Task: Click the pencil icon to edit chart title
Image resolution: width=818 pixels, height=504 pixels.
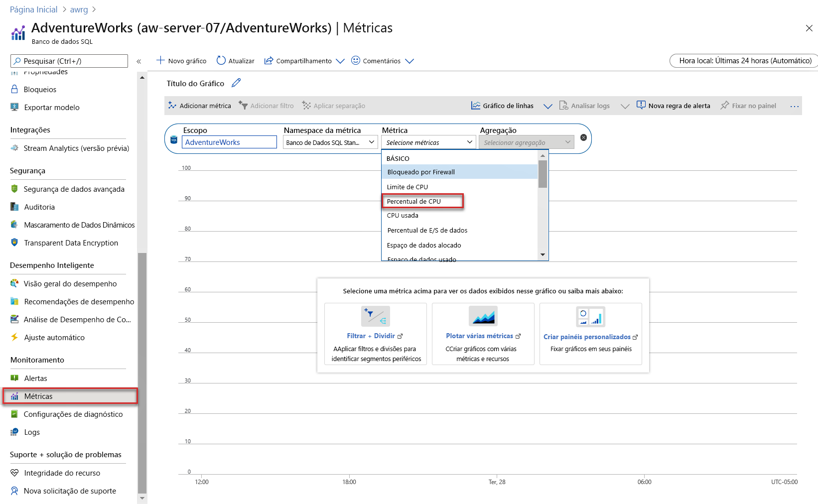Action: click(x=236, y=83)
